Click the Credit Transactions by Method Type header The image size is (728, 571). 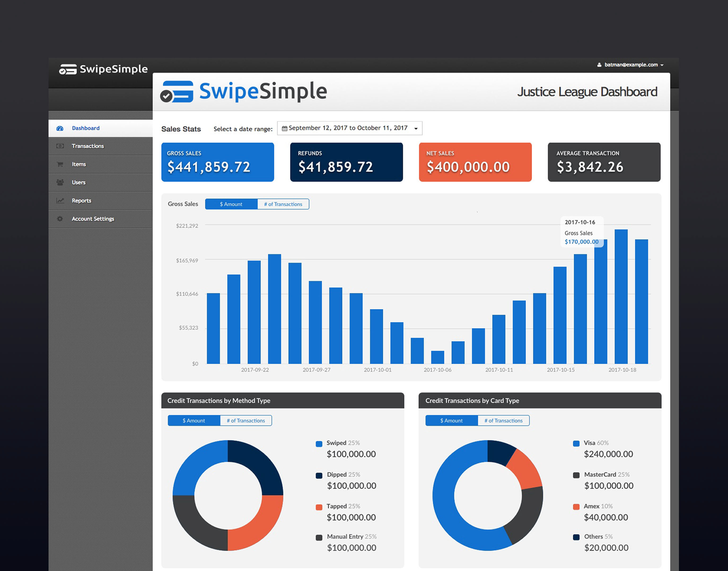(283, 400)
